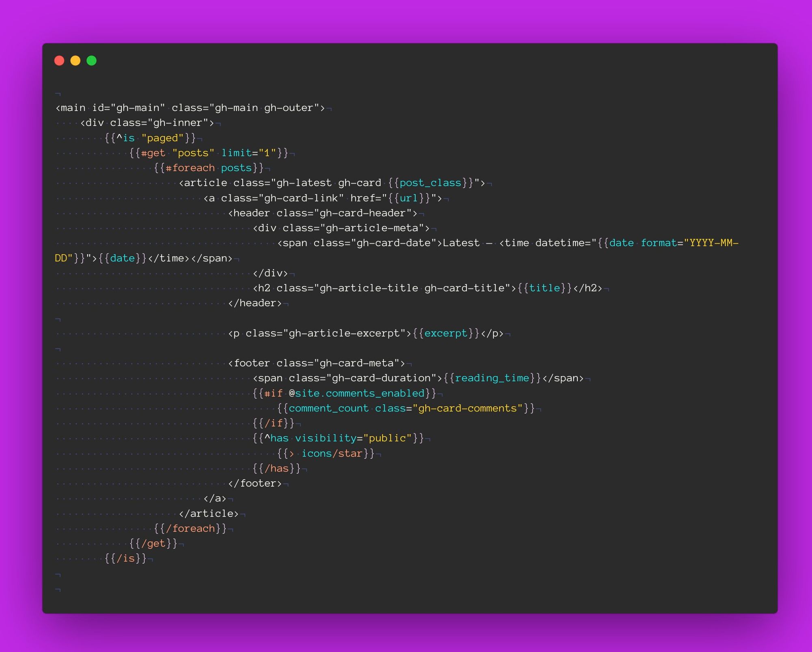
Task: Click the {{#if @site.comments_enabled}} line
Action: (344, 393)
